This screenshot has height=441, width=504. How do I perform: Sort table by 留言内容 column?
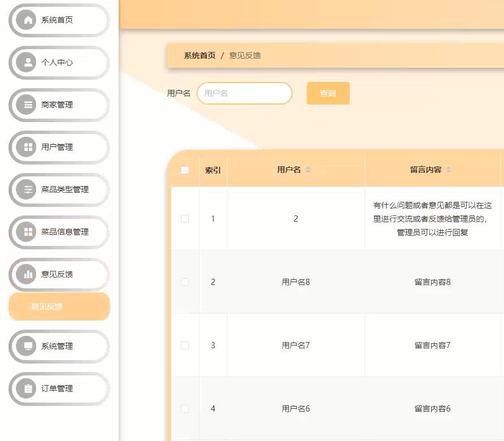click(x=448, y=168)
